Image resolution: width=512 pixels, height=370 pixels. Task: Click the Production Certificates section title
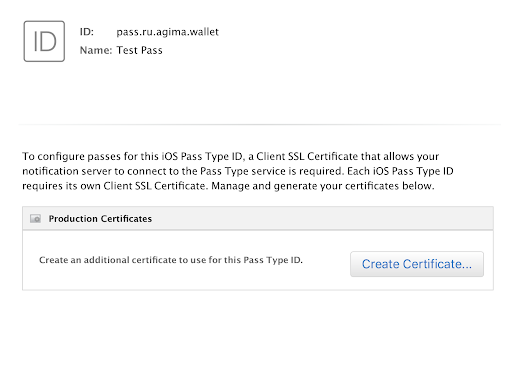coord(100,219)
